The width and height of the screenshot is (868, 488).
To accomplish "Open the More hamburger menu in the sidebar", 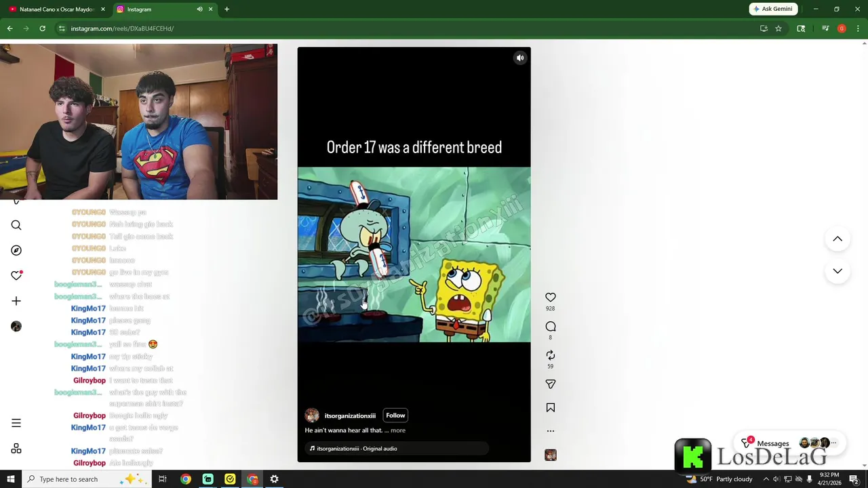I will pyautogui.click(x=16, y=423).
